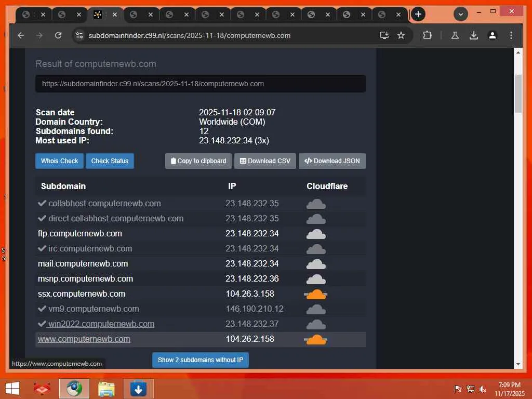Click the Subdomain column header
This screenshot has height=399, width=532.
pos(63,187)
